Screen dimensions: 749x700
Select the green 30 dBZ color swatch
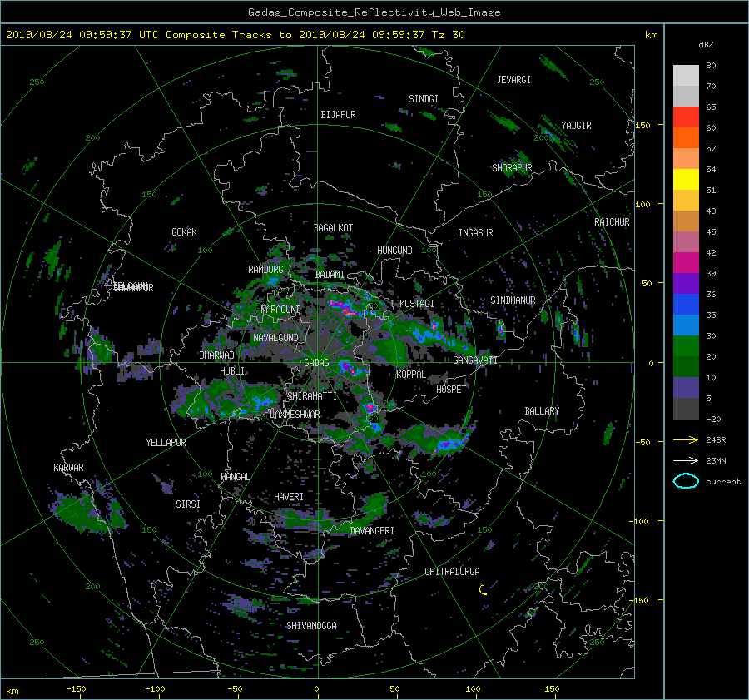coord(686,345)
